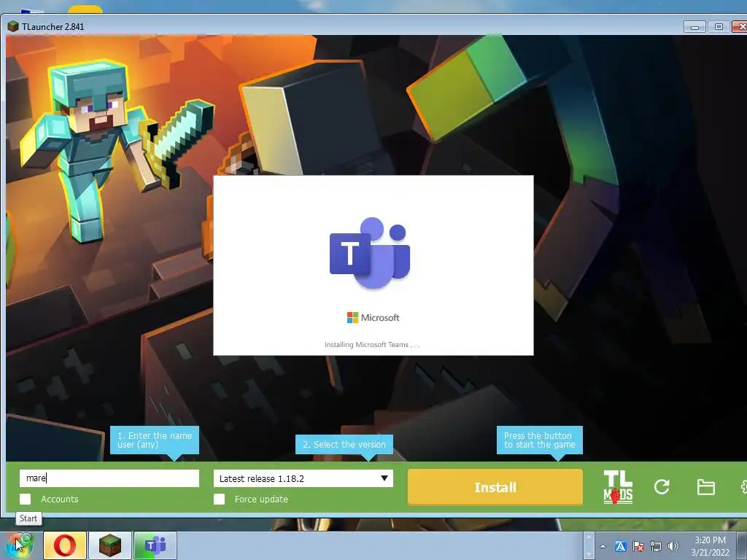Enable the Force update checkbox
747x560 pixels.
[x=219, y=499]
